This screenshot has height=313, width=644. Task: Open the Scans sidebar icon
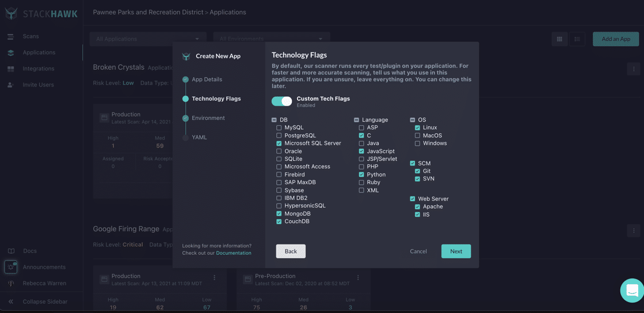11,37
